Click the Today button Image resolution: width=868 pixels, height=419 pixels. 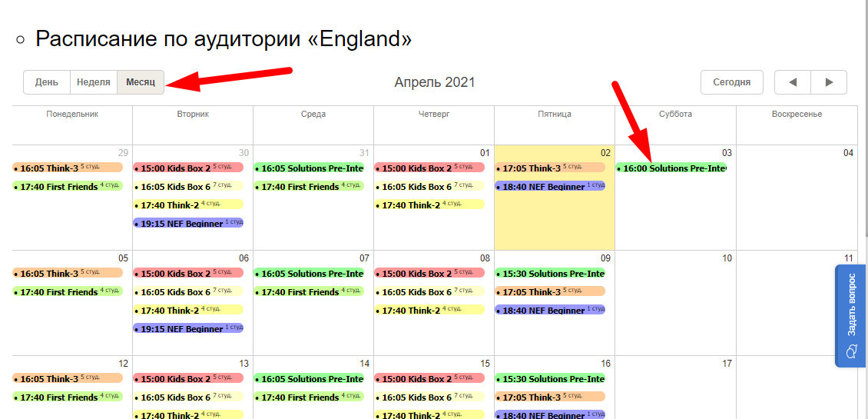(x=732, y=82)
